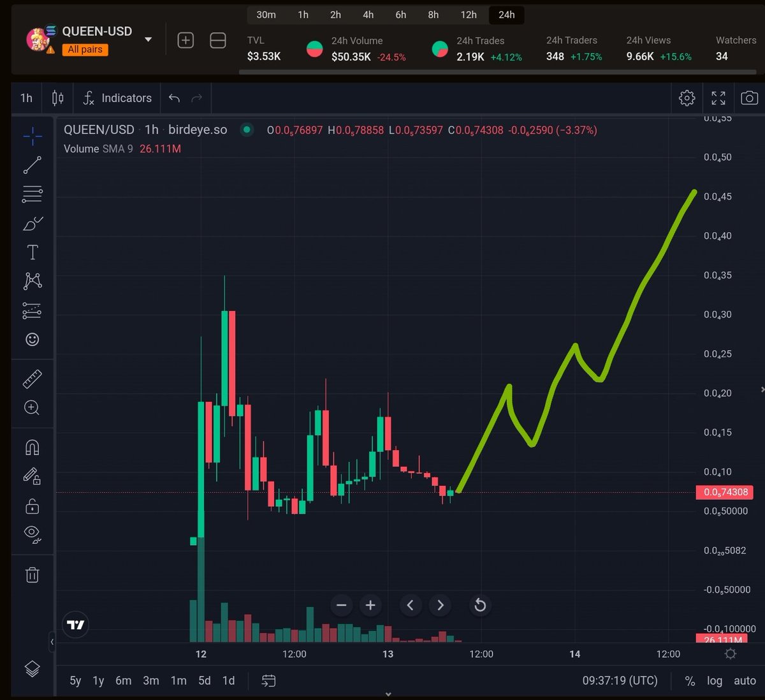765x700 pixels.
Task: Open the 09:37:19 (UTC) timezone menu
Action: point(620,681)
